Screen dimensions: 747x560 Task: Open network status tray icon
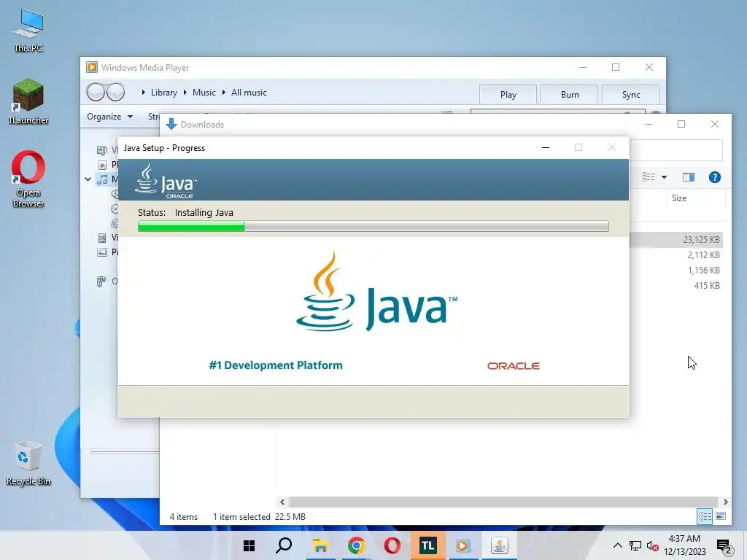pos(635,545)
